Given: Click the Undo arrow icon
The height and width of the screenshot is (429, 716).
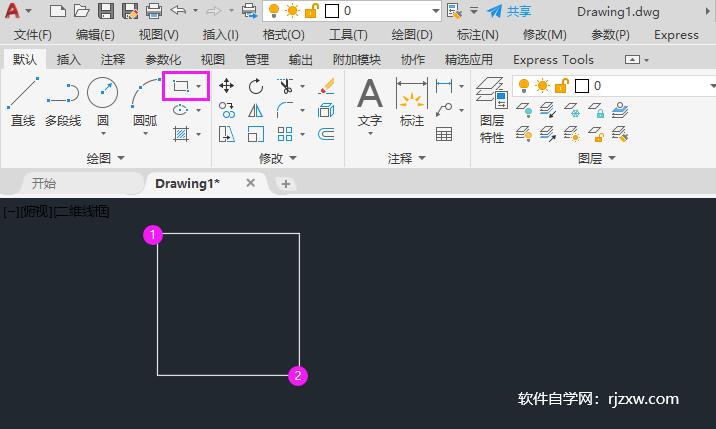Looking at the screenshot, I should coord(178,10).
